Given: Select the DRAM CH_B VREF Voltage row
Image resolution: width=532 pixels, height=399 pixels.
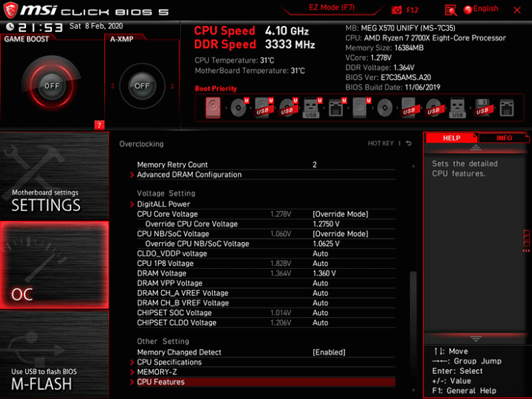Looking at the screenshot, I should point(266,303).
